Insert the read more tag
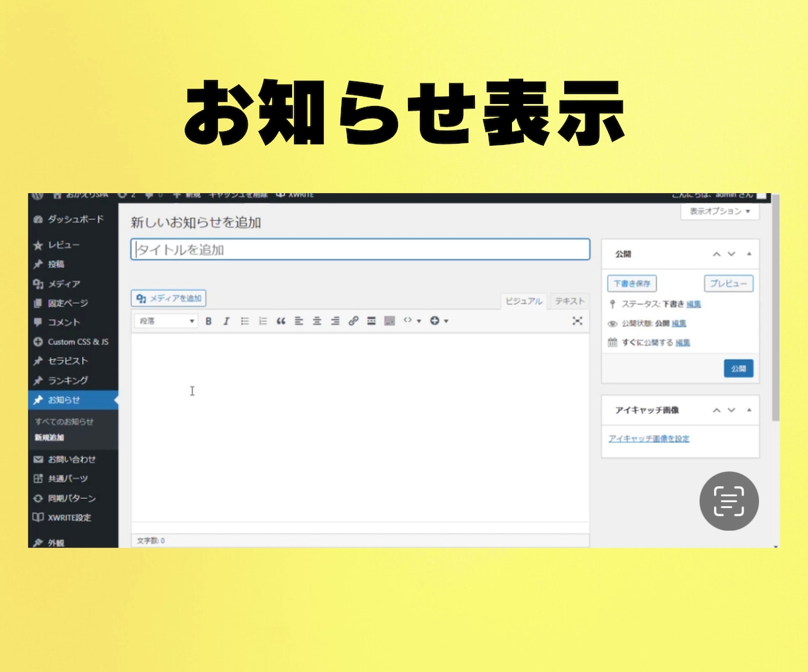The width and height of the screenshot is (808, 672). click(372, 321)
